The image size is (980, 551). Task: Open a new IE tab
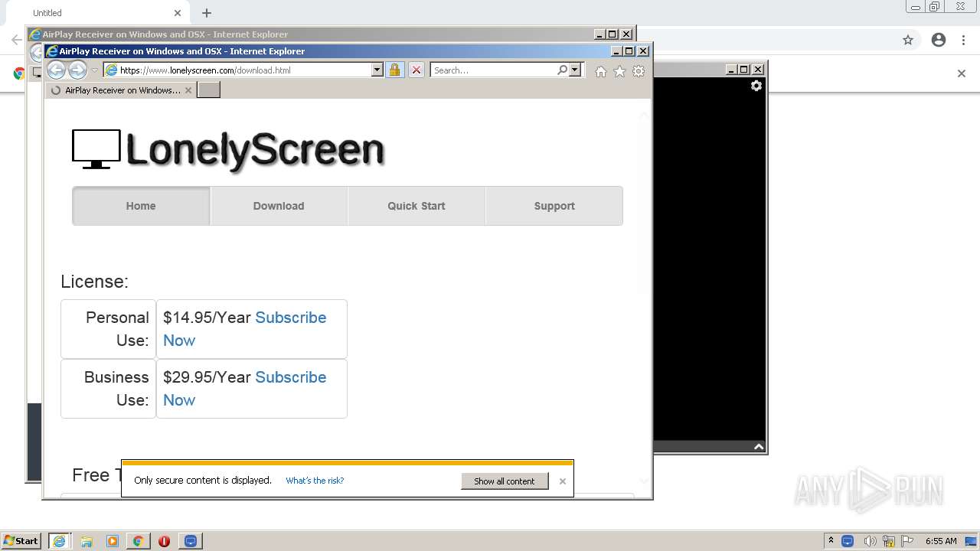click(x=208, y=90)
